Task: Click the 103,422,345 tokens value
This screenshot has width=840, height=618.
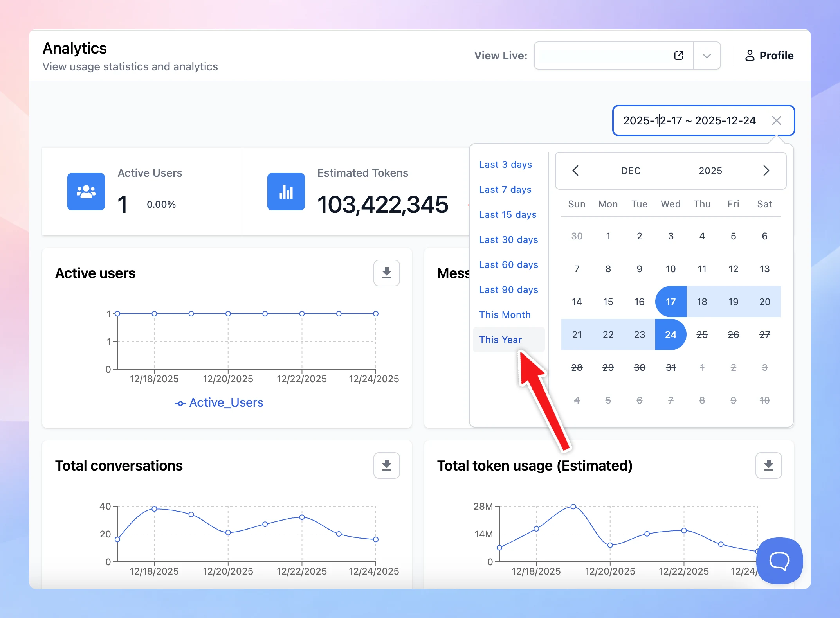Action: pyautogui.click(x=382, y=204)
